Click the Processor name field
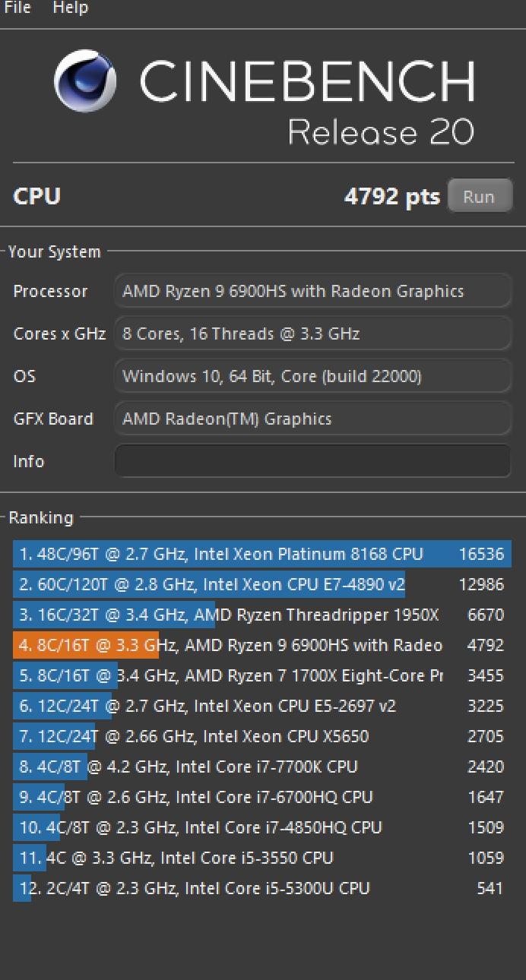The width and height of the screenshot is (526, 980). point(312,292)
